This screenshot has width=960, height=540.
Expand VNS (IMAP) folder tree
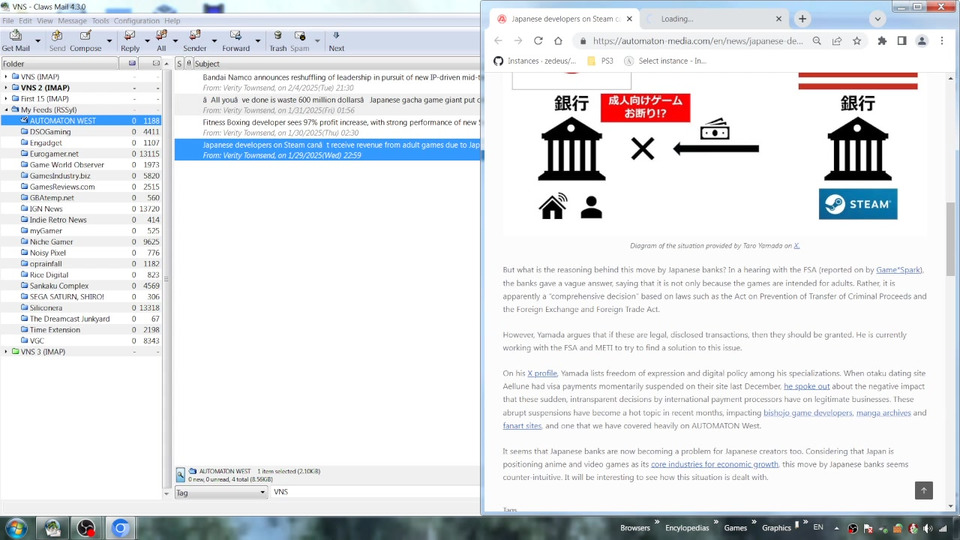[6, 77]
